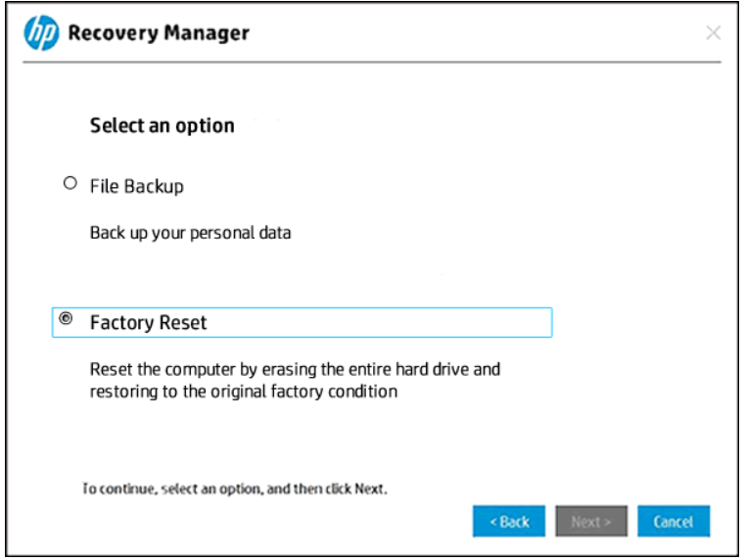Click the Recovery Manager title text
This screenshot has width=745, height=560.
pyautogui.click(x=159, y=32)
